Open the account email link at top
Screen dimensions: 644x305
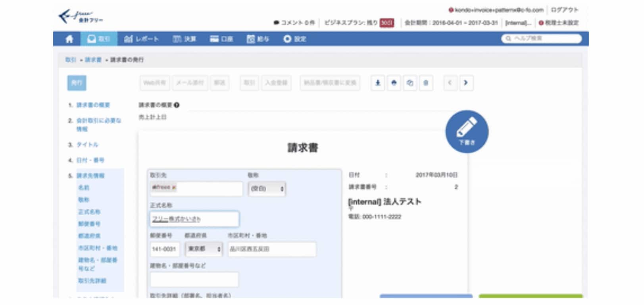[496, 10]
